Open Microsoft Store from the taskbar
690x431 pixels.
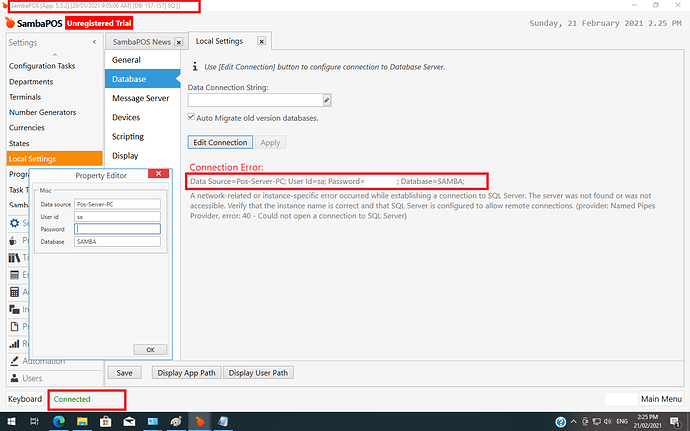point(106,422)
